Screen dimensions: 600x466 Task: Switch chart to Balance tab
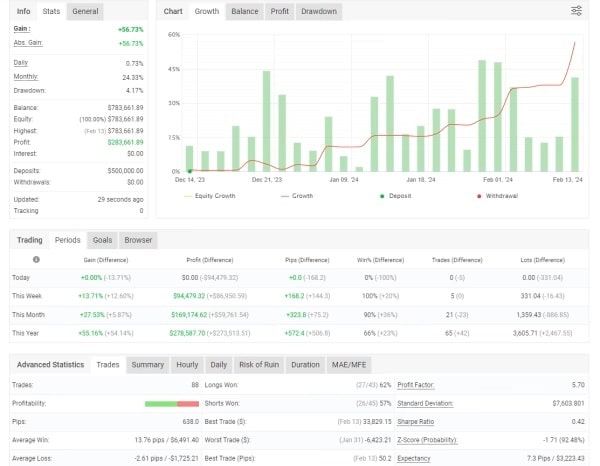pos(245,11)
